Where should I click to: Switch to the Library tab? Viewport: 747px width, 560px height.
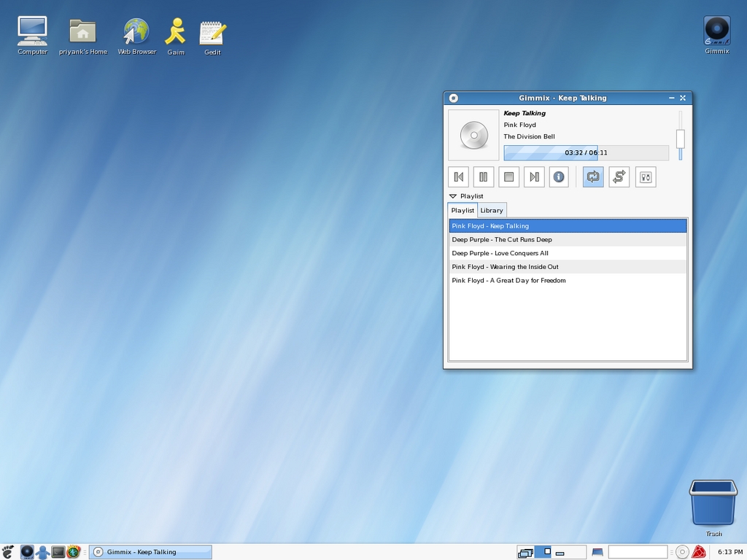492,211
